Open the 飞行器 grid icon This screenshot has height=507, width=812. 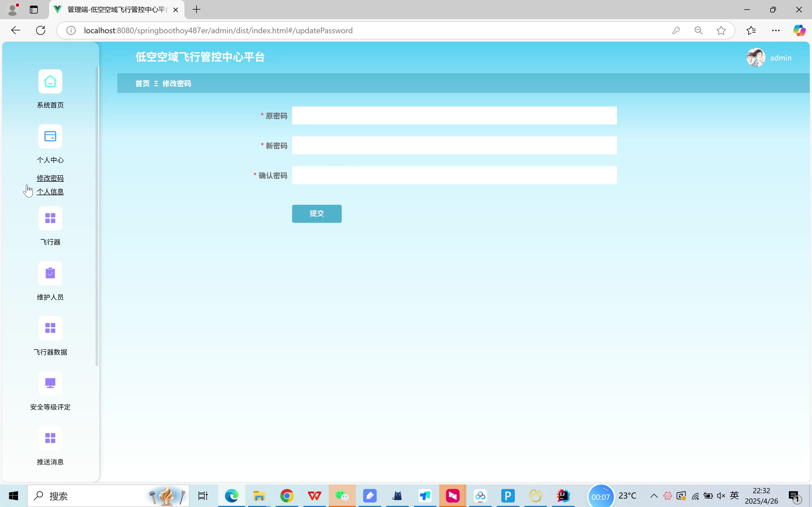pyautogui.click(x=50, y=218)
